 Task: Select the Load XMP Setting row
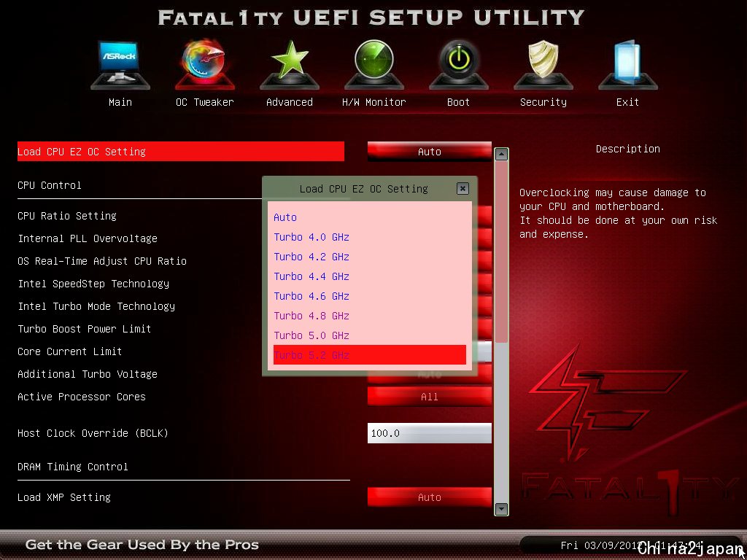pyautogui.click(x=64, y=497)
